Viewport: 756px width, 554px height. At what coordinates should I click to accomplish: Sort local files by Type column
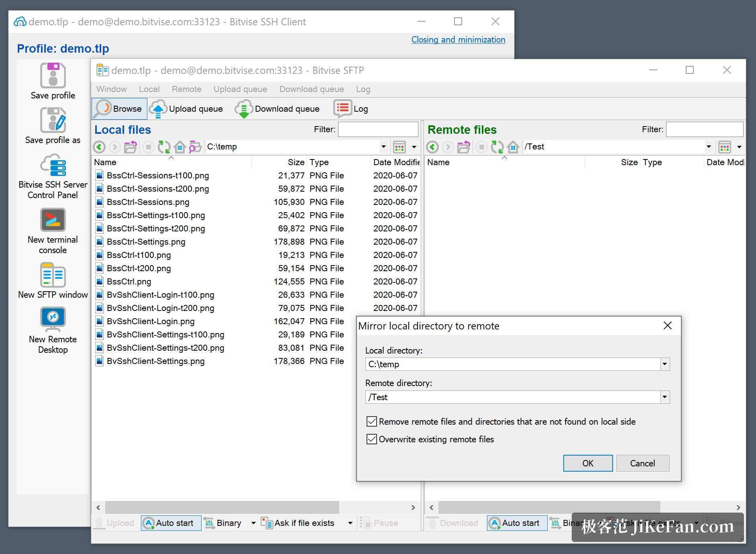coord(338,162)
